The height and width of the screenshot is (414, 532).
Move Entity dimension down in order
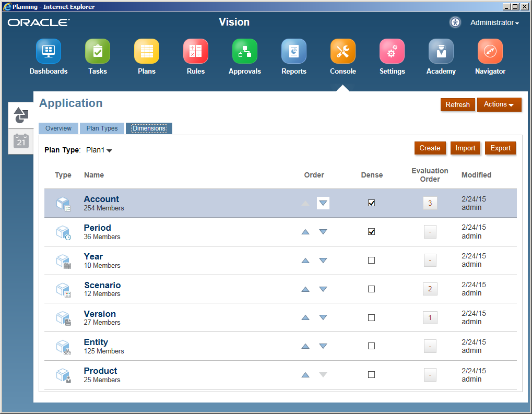pyautogui.click(x=323, y=346)
